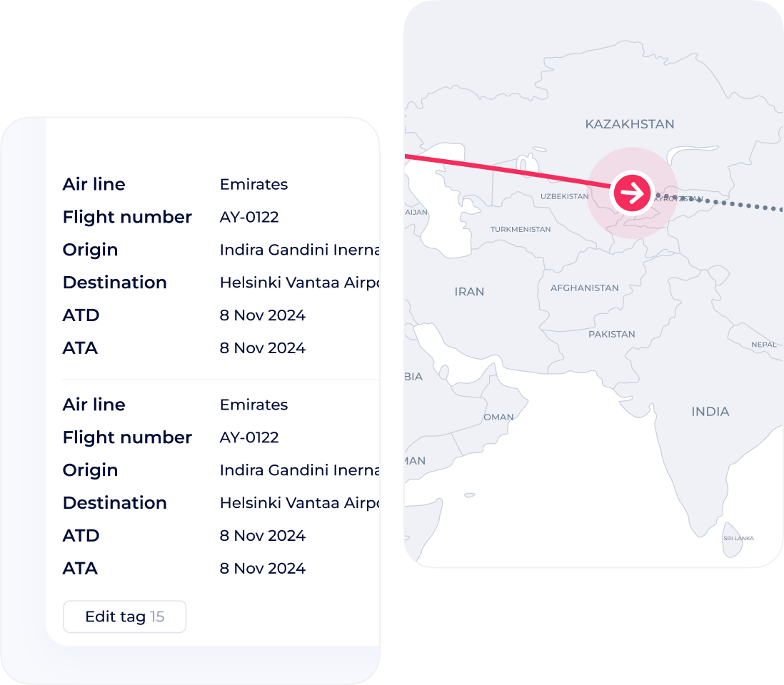Click the Uzbekistan map label
This screenshot has width=784, height=685.
(x=564, y=196)
